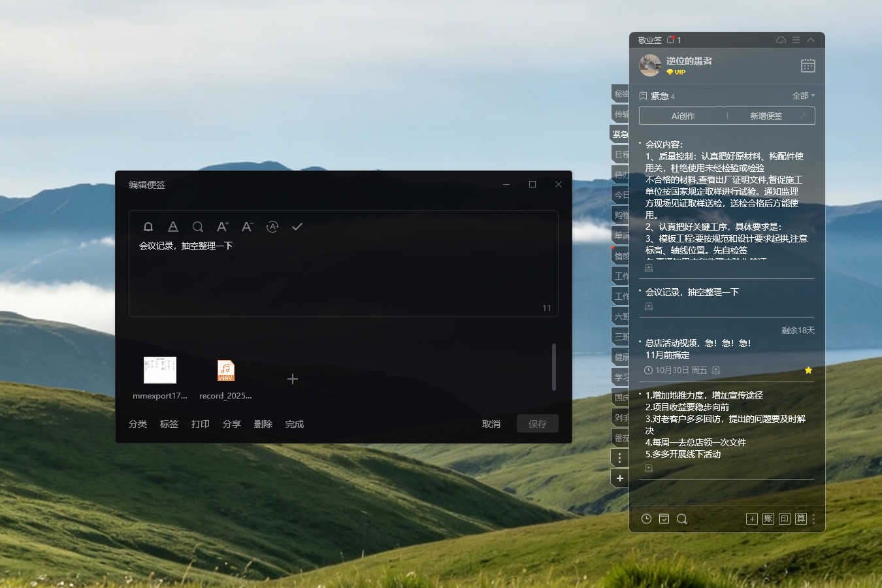Click 打印 to print the note

click(201, 424)
